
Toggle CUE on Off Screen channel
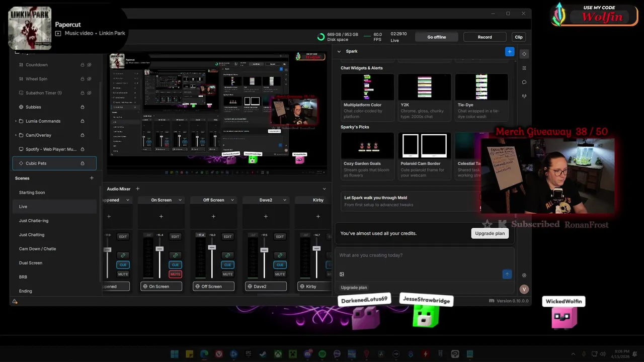[x=227, y=264]
